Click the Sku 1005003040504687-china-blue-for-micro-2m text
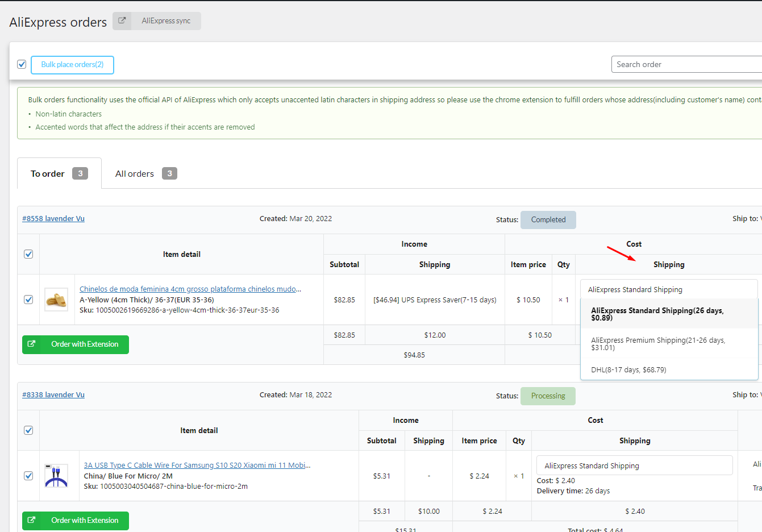Screen dimensions: 762x532 point(166,487)
